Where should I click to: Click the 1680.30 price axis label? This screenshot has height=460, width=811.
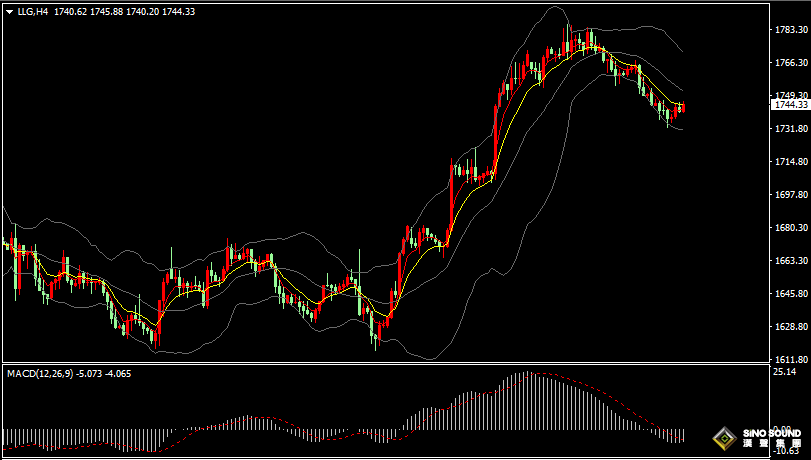pyautogui.click(x=791, y=228)
